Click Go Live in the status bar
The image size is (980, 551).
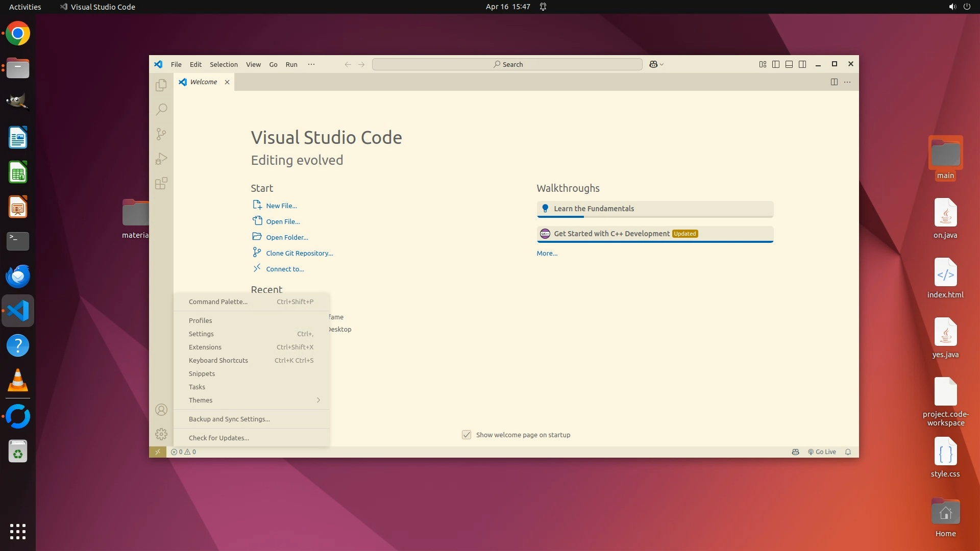[822, 452]
